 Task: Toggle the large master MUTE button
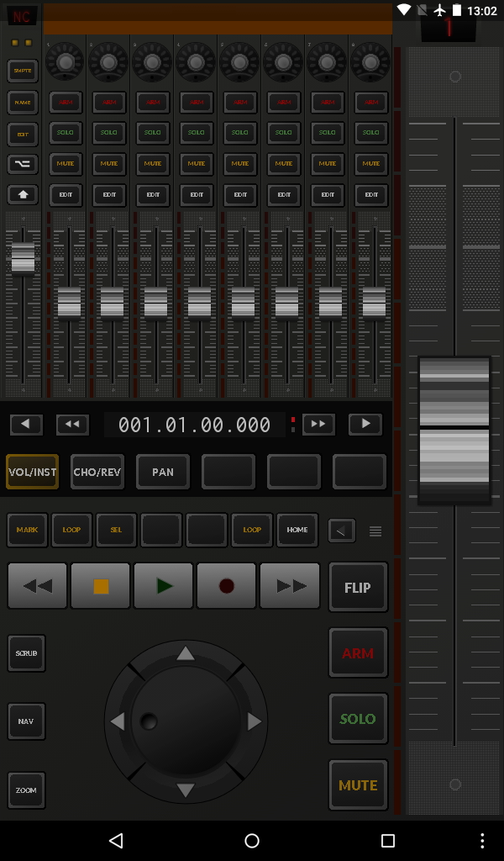click(358, 785)
